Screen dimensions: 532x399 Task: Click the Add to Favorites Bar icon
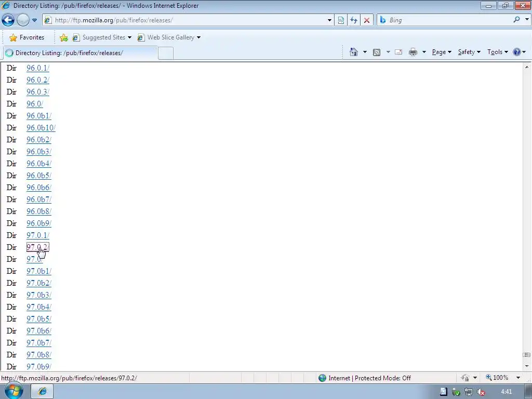(x=63, y=37)
